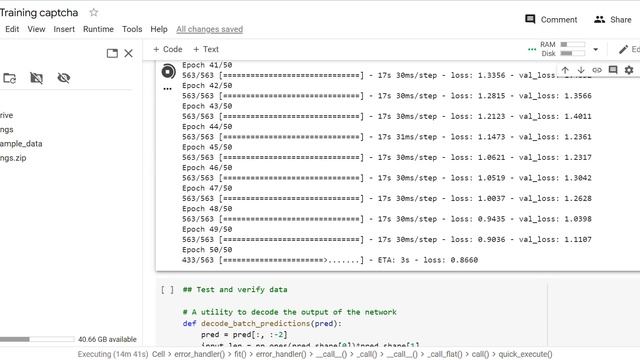
Task: Move cell up arrow
Action: [565, 70]
